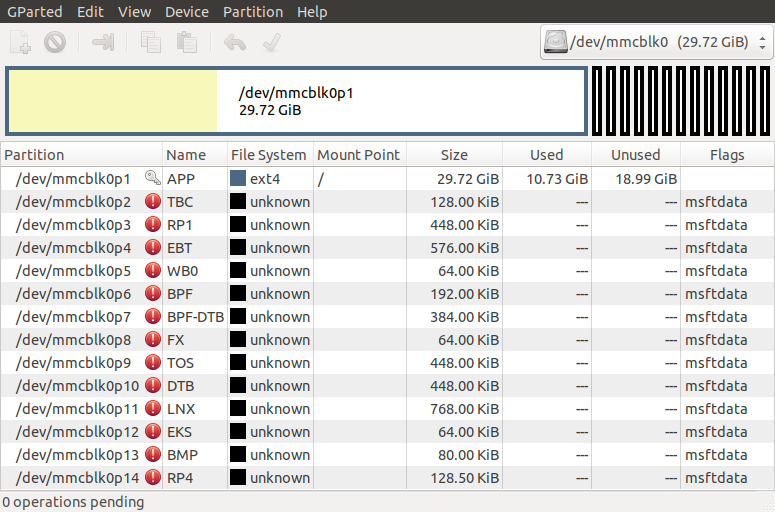Screen dimensions: 775x512
Task: Select the /dev/mmcblk0p12 partition row
Action: (x=387, y=431)
